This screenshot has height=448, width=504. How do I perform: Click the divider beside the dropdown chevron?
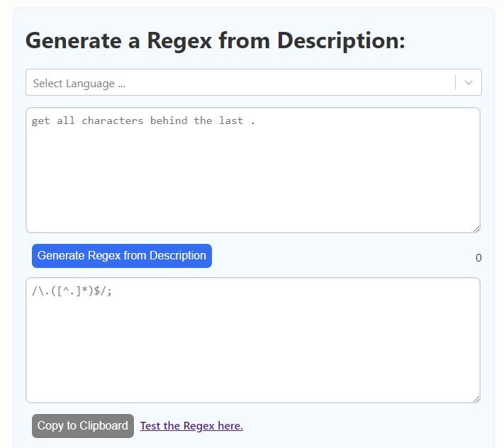coord(455,83)
